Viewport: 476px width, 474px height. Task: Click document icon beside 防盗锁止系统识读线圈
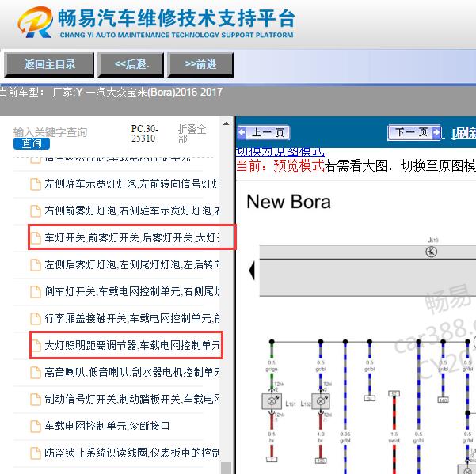36,453
